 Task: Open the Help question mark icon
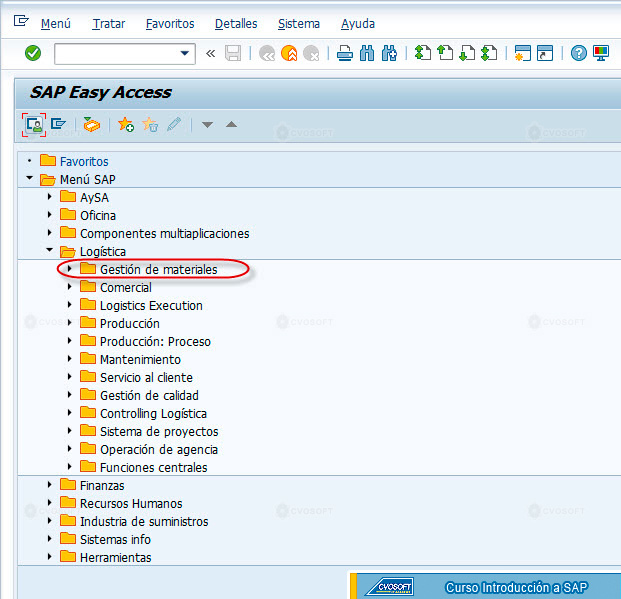pos(579,53)
